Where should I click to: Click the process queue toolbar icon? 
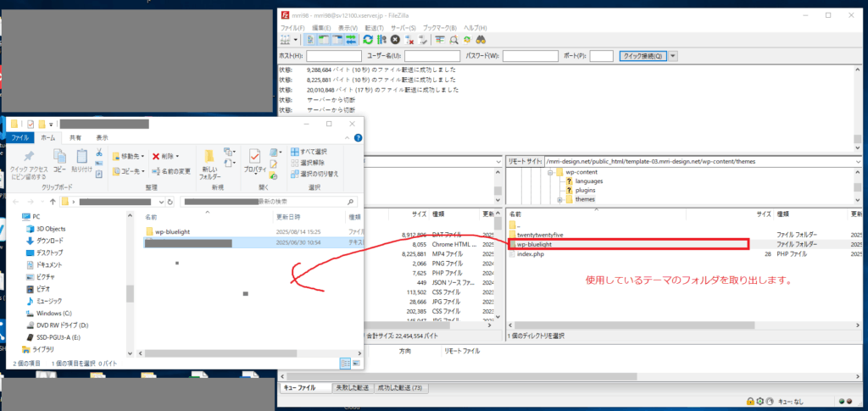(381, 39)
